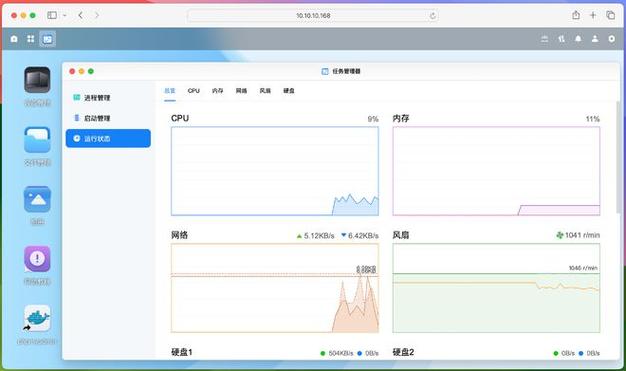Image resolution: width=626 pixels, height=371 pixels.
Task: Open a new Safari tab
Action: 593,15
